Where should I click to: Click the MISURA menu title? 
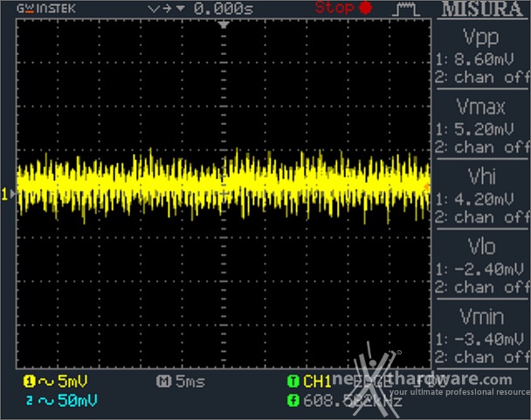(482, 9)
